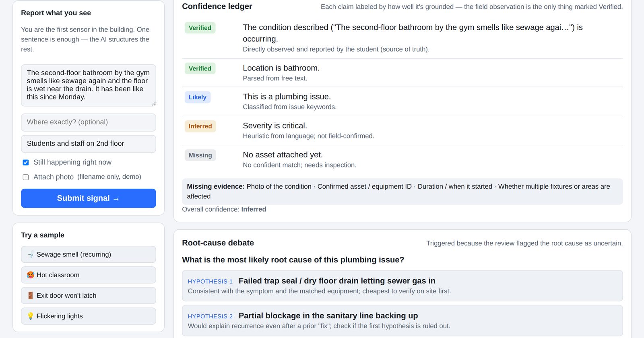Submit the signal report
Screen dimensions: 644x338
coord(89,198)
